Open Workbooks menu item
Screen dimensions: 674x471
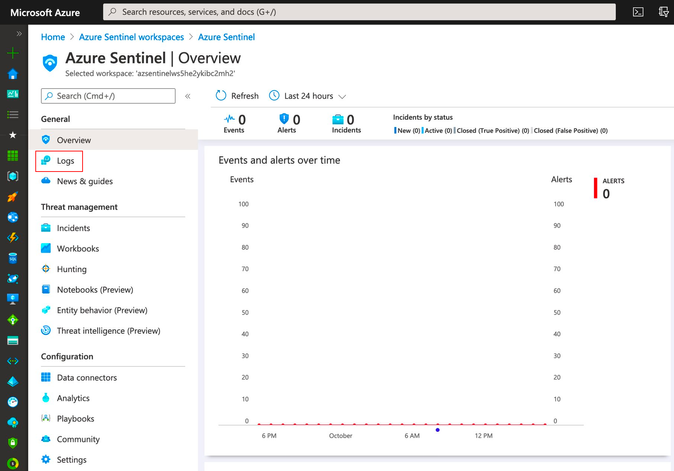pyautogui.click(x=78, y=249)
